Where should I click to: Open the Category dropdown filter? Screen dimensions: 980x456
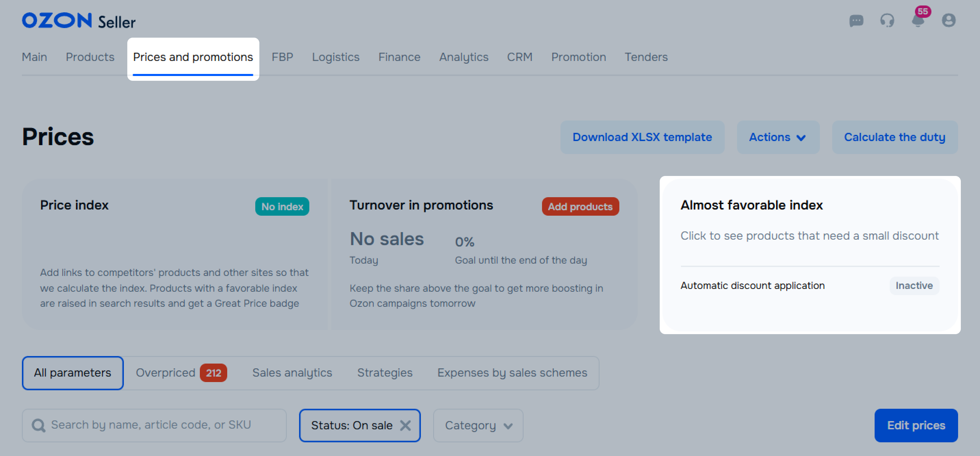click(x=478, y=425)
